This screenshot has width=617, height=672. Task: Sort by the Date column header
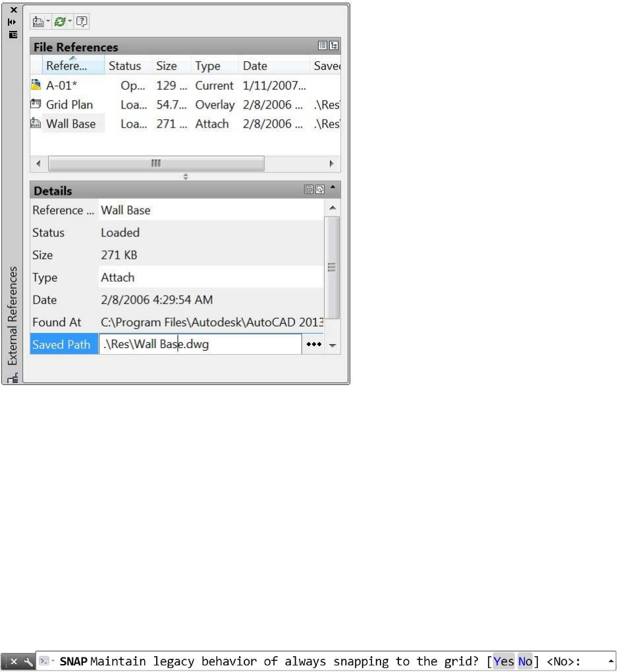pyautogui.click(x=273, y=66)
